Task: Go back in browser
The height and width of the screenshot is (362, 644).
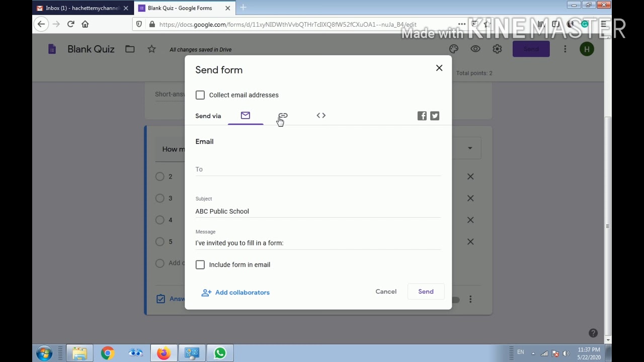Action: 41,24
